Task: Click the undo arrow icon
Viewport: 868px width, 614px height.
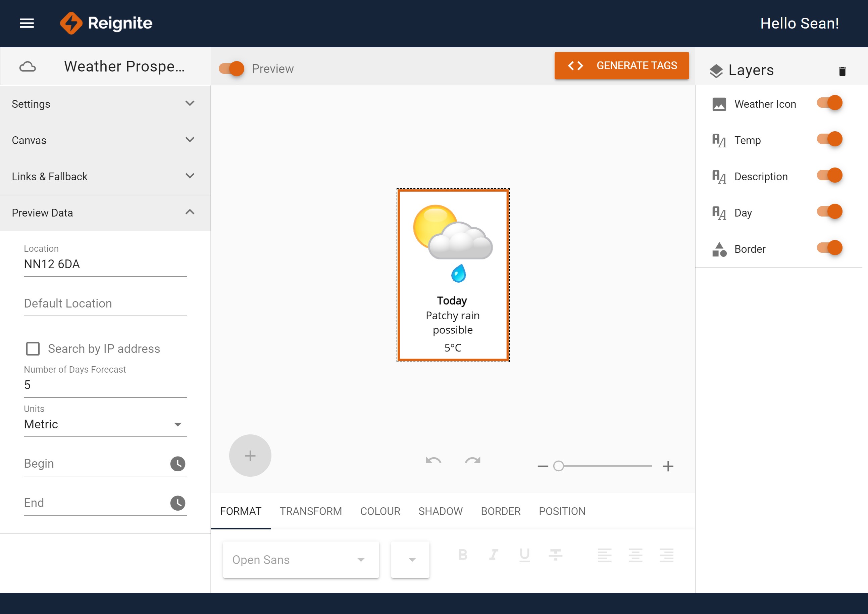Action: pyautogui.click(x=433, y=460)
